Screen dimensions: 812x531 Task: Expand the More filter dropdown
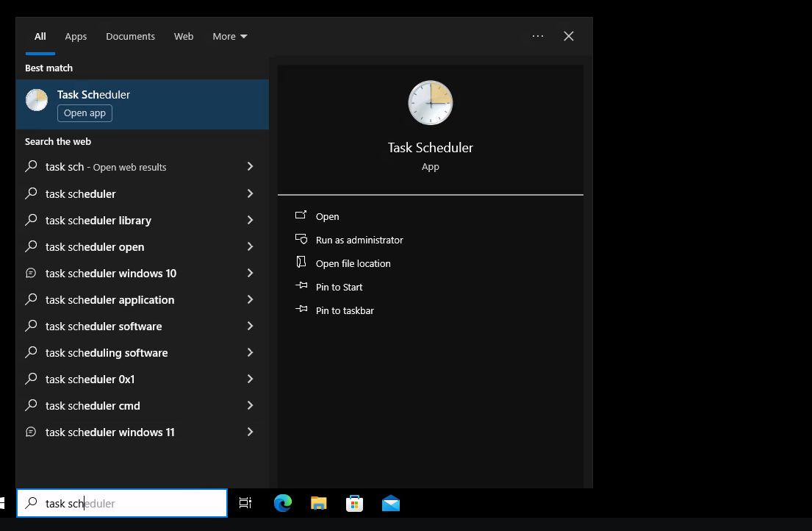pyautogui.click(x=230, y=36)
